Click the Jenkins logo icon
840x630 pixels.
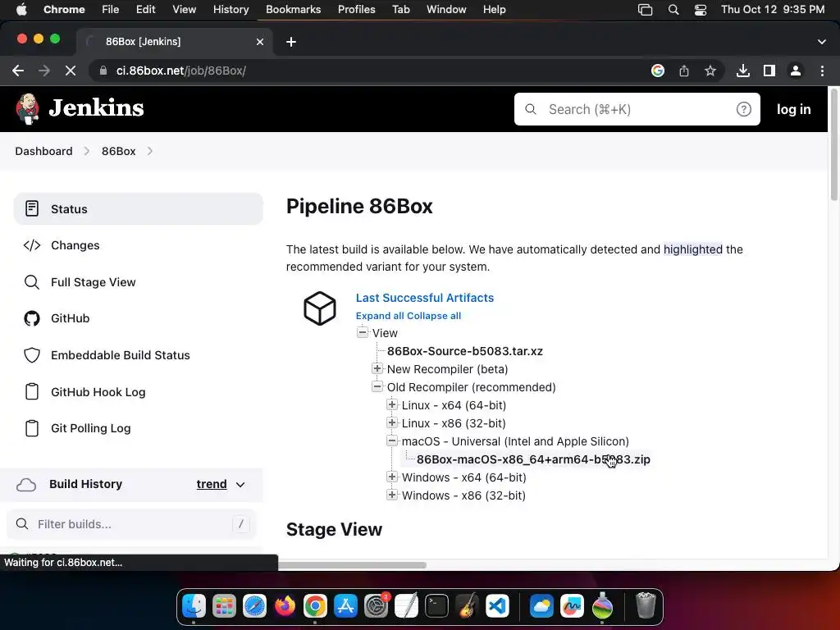pyautogui.click(x=27, y=109)
